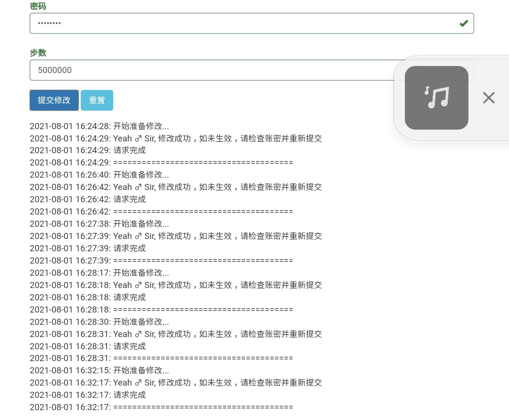Image resolution: width=509 pixels, height=420 pixels.
Task: Select log line 16:28:31 请求完成
Action: click(x=88, y=346)
